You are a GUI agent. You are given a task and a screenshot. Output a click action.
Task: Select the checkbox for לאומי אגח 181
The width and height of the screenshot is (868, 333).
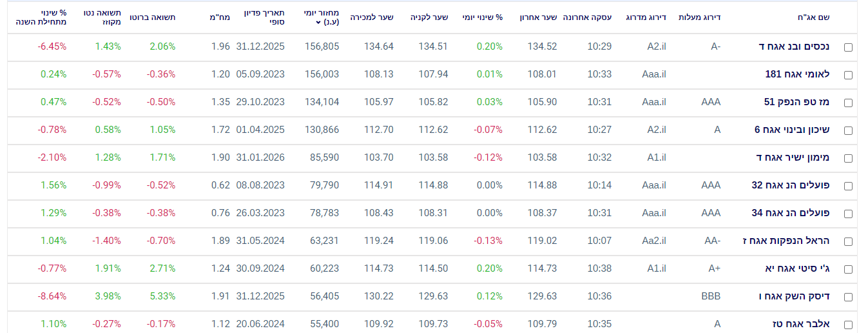coord(848,75)
